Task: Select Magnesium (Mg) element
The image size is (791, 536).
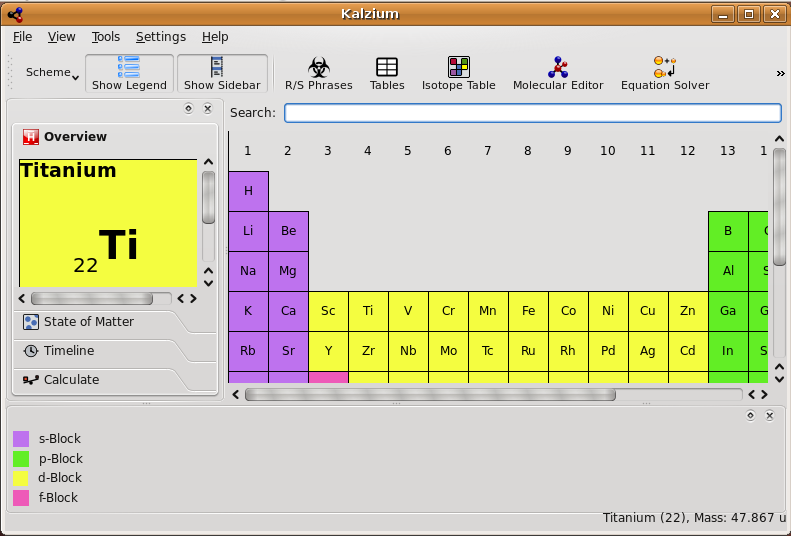Action: tap(289, 271)
